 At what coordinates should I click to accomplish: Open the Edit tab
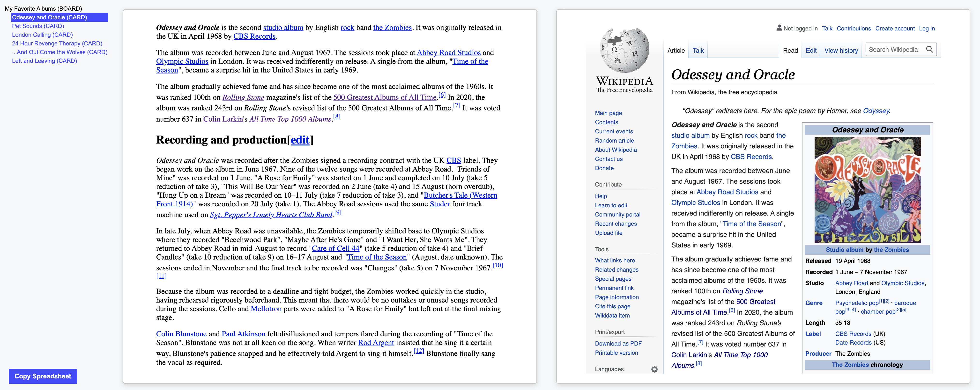(811, 51)
